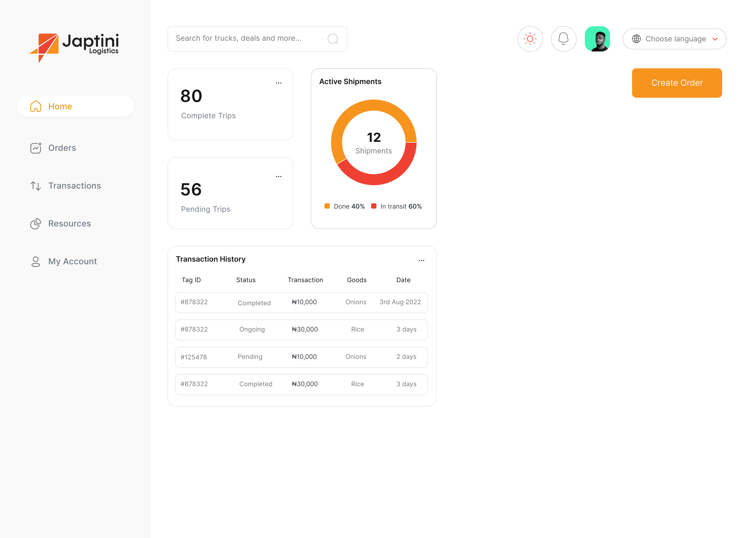The image size is (756, 538).
Task: Click the Tag ID column header
Action: pyautogui.click(x=191, y=280)
